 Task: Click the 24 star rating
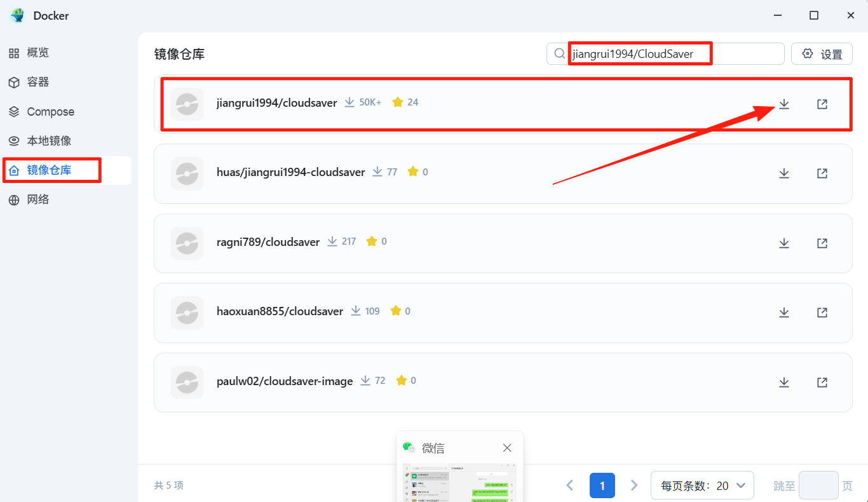[413, 102]
